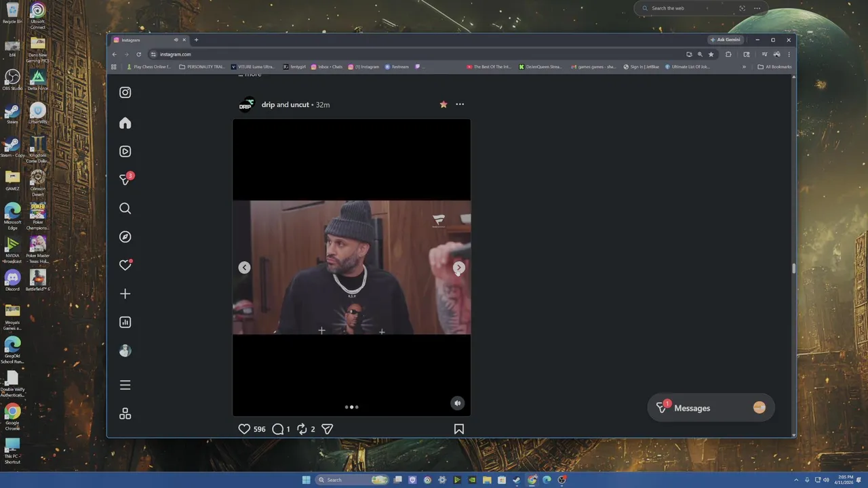868x488 pixels.
Task: Open PERSONALITY TRAI bookmark folder
Action: 202,67
